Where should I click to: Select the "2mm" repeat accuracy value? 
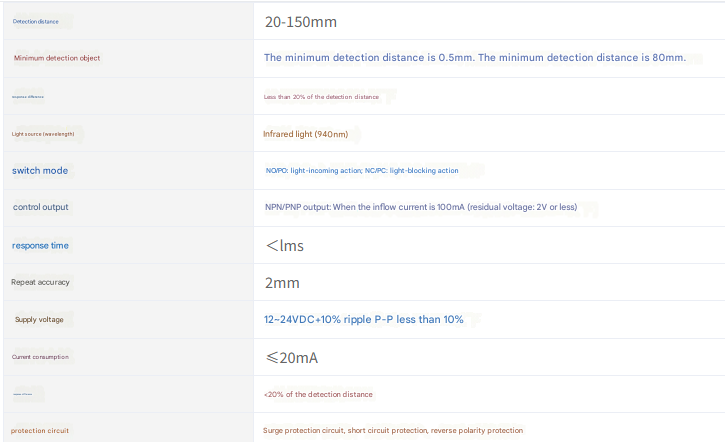(282, 283)
